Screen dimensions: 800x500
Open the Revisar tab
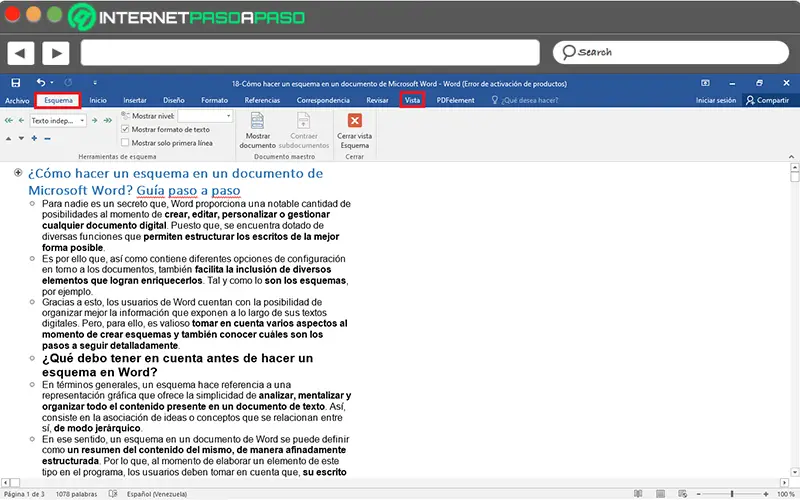377,101
